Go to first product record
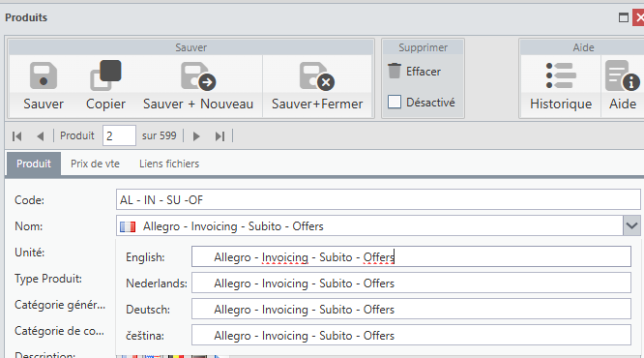This screenshot has height=358, width=644. coord(16,136)
